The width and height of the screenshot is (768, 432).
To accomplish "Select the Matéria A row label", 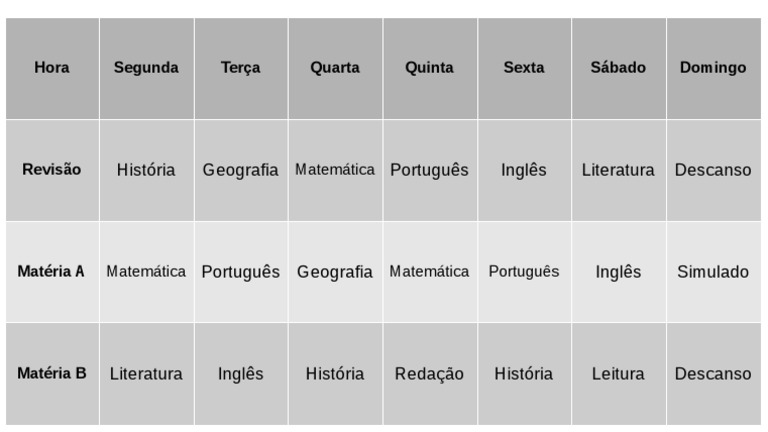I will tap(52, 272).
